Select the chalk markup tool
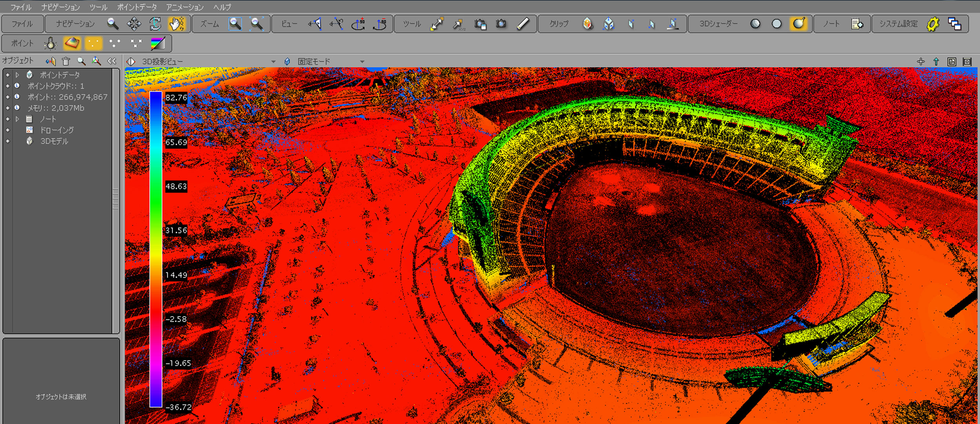The image size is (980, 424). [523, 24]
